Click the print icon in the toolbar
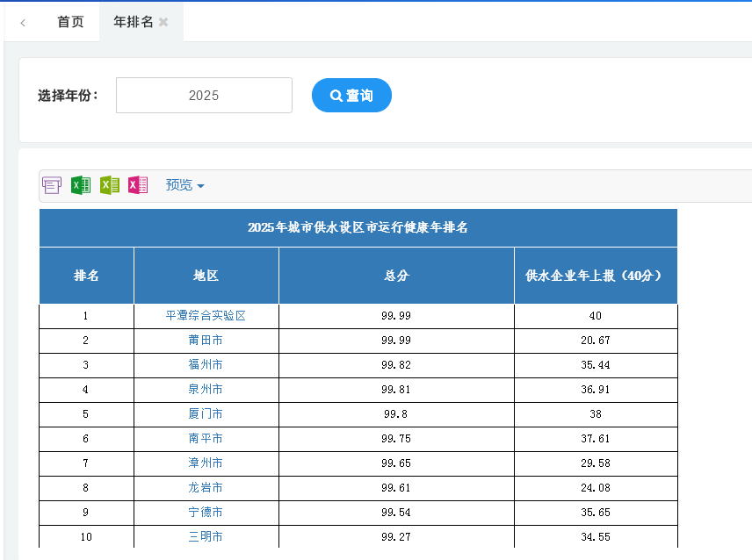 [52, 184]
